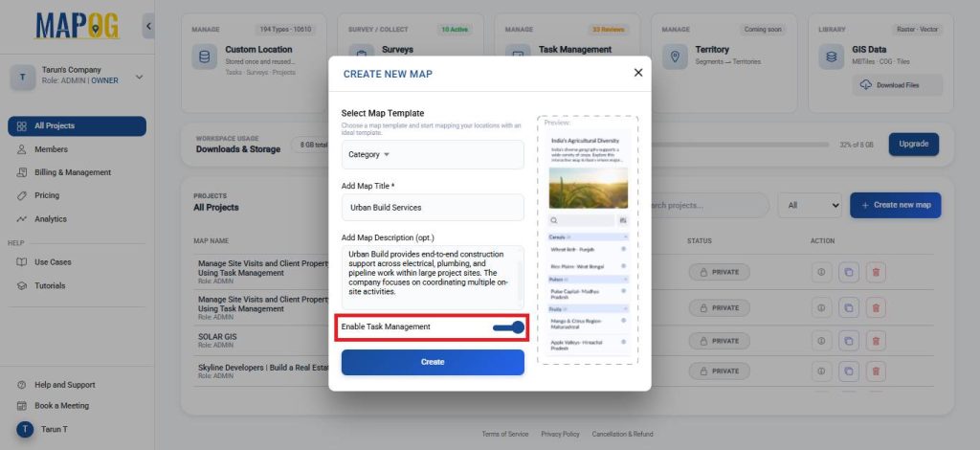Open Tutorials via its graduation cap icon
980x450 pixels.
click(x=22, y=285)
